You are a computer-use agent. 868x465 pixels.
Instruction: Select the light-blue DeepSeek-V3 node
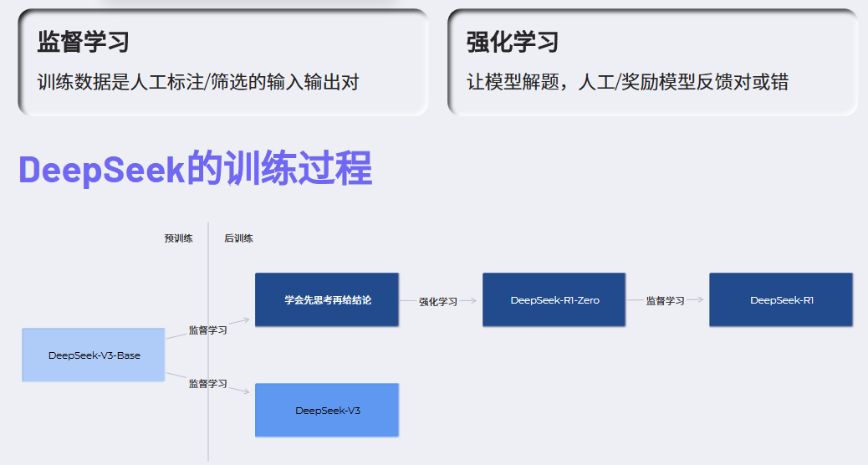coord(327,410)
